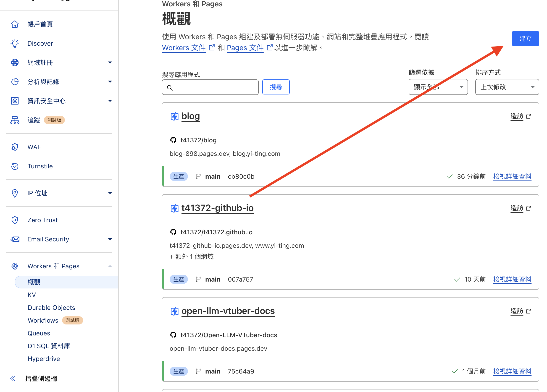Click the external link icon beside Workers 文件
The image size is (547, 392).
212,47
